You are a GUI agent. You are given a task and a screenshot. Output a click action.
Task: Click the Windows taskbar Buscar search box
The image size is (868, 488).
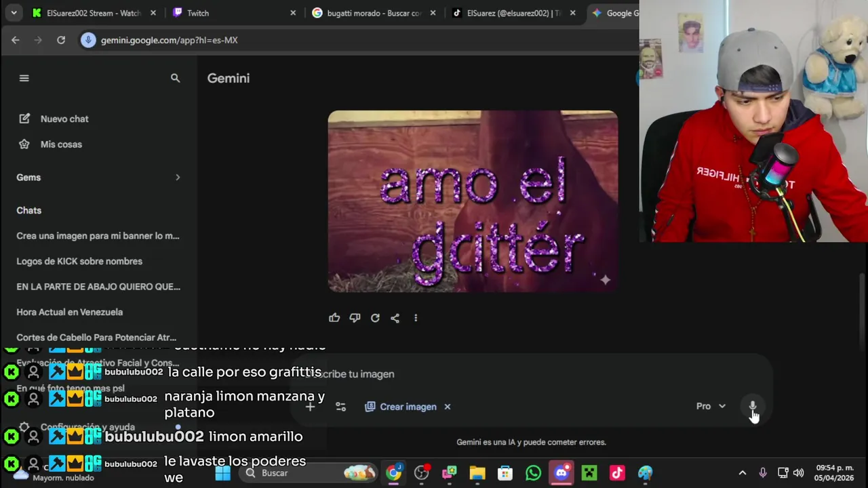[x=309, y=473]
